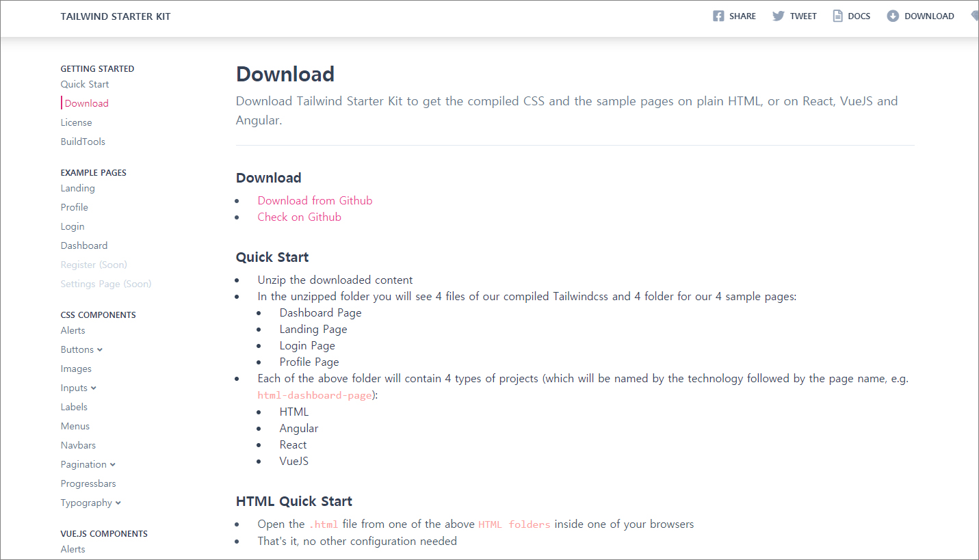Open Profile example page
This screenshot has width=979, height=560.
74,207
